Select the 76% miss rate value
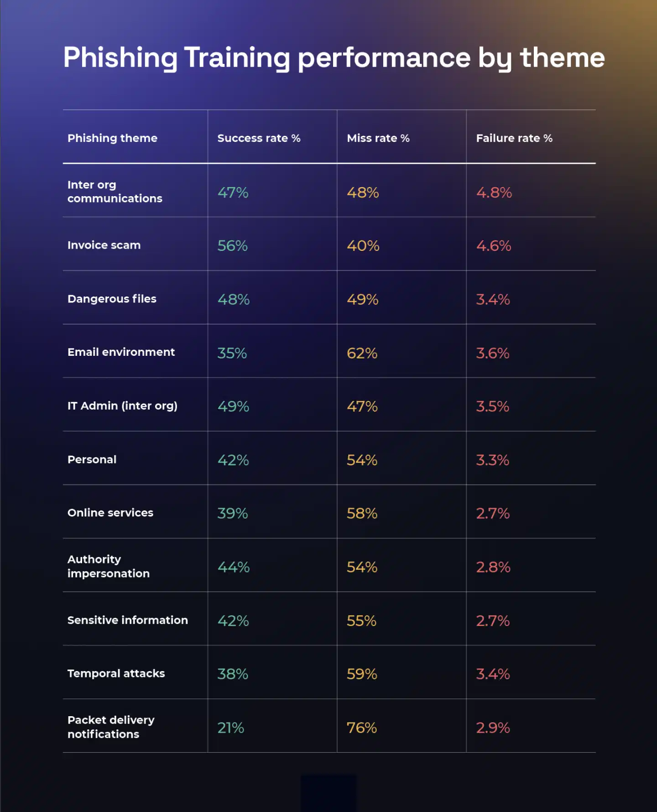Image resolution: width=657 pixels, height=812 pixels. [361, 728]
